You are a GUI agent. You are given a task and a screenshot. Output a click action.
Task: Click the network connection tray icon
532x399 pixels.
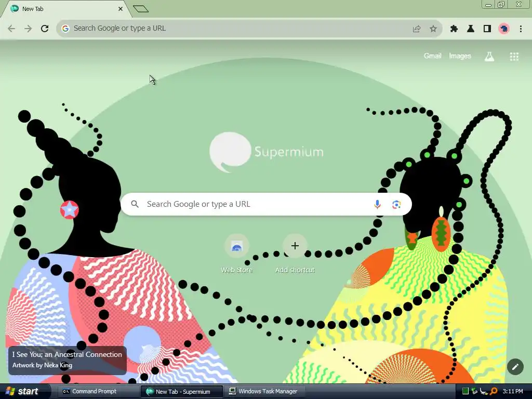point(484,392)
